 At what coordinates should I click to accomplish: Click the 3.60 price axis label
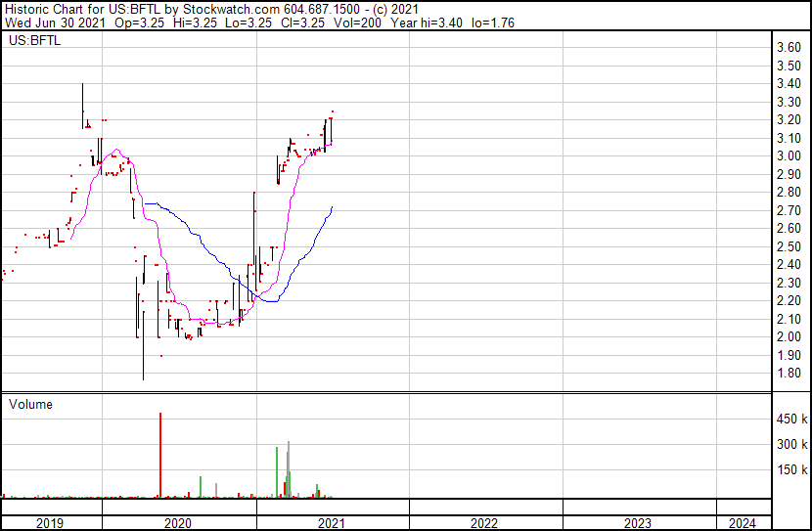[789, 48]
